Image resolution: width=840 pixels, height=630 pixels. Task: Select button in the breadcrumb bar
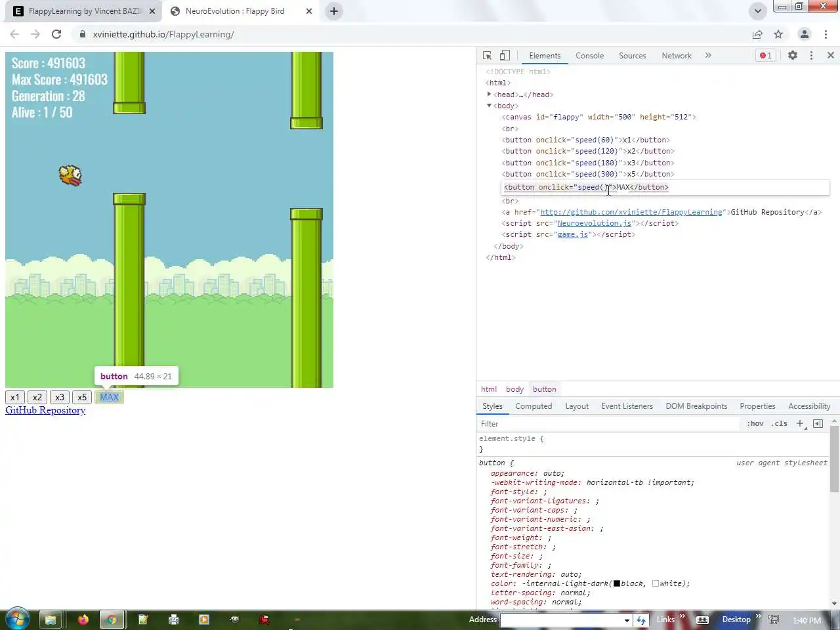click(x=544, y=389)
